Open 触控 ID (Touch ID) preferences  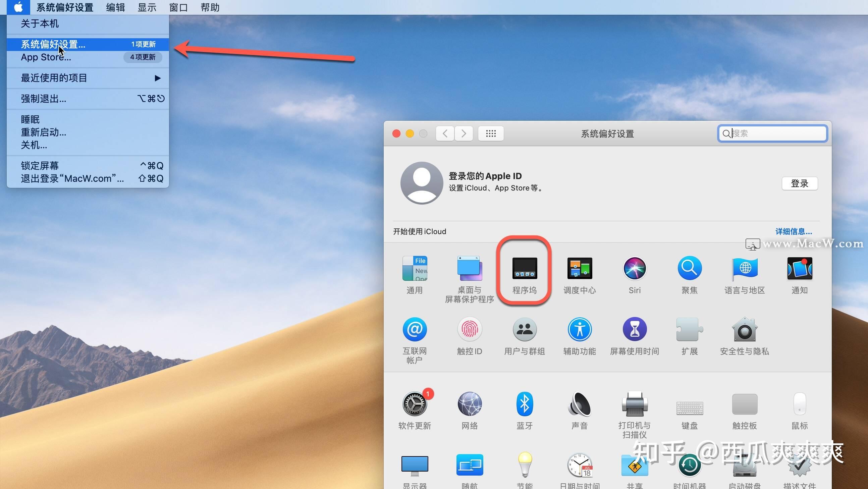pyautogui.click(x=469, y=329)
